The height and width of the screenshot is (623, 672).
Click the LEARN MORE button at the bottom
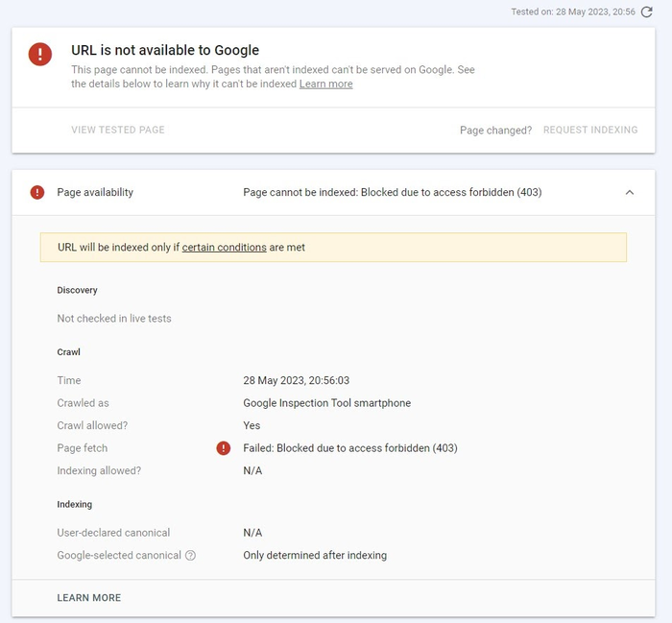point(89,598)
